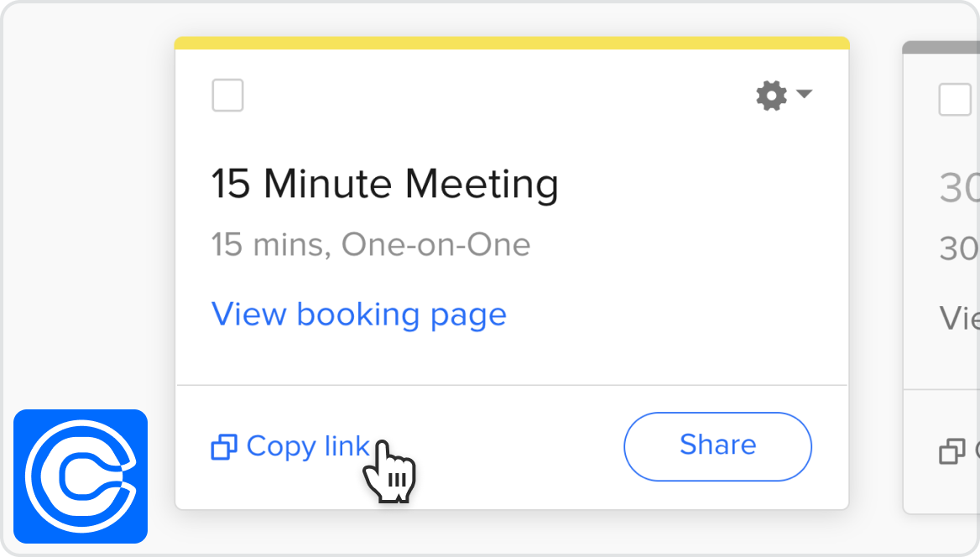Open the second card's title starting with 30
Viewport: 980px width, 557px height.
(959, 188)
